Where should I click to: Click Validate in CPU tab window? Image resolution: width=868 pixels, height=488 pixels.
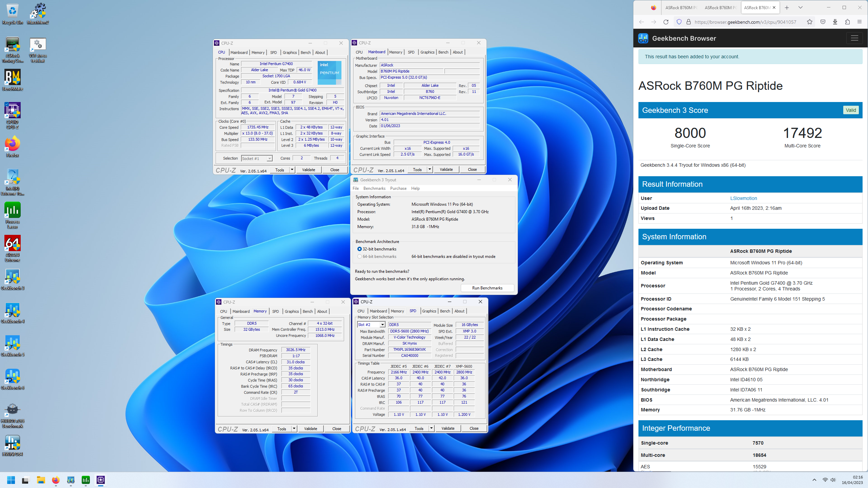pos(309,170)
